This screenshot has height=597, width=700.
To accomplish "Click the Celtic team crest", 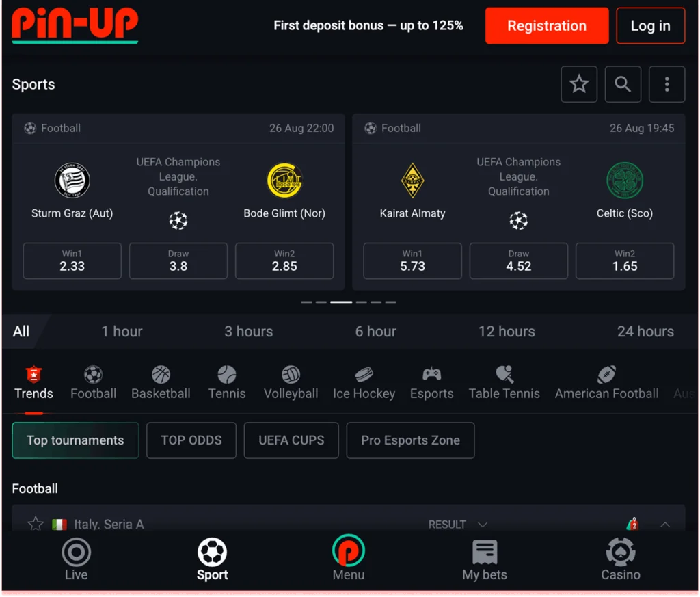I will [625, 181].
